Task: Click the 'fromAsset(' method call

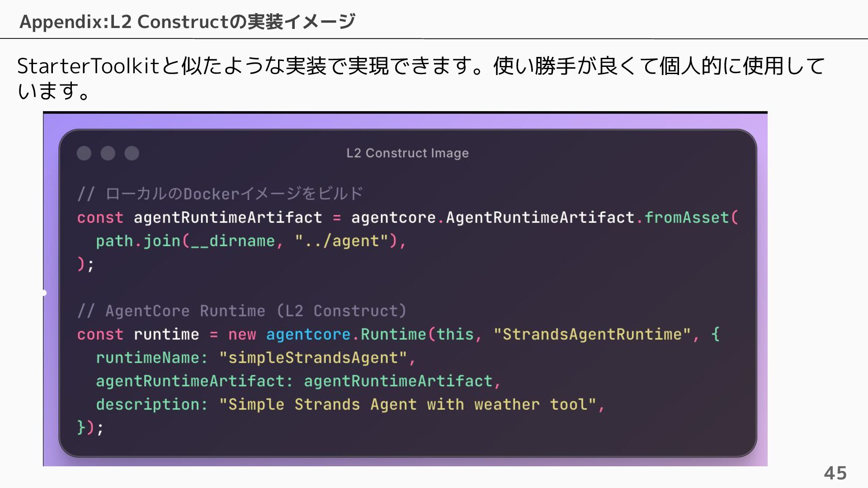Action: (x=691, y=217)
